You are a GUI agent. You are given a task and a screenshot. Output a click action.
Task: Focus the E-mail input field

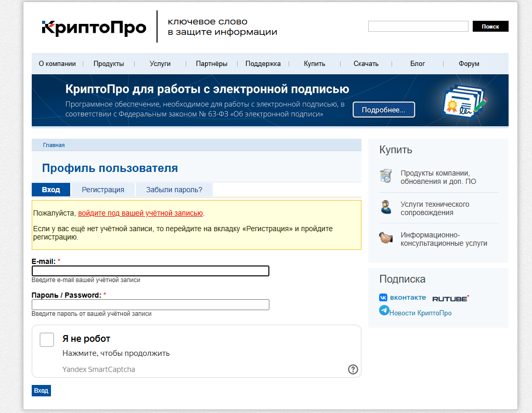[x=150, y=271]
